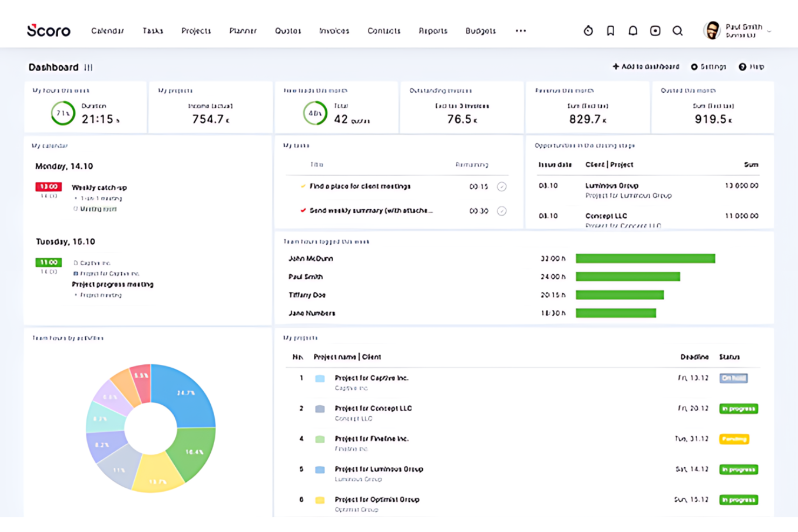Click Pending status badge for Fineline Inc.

click(734, 439)
